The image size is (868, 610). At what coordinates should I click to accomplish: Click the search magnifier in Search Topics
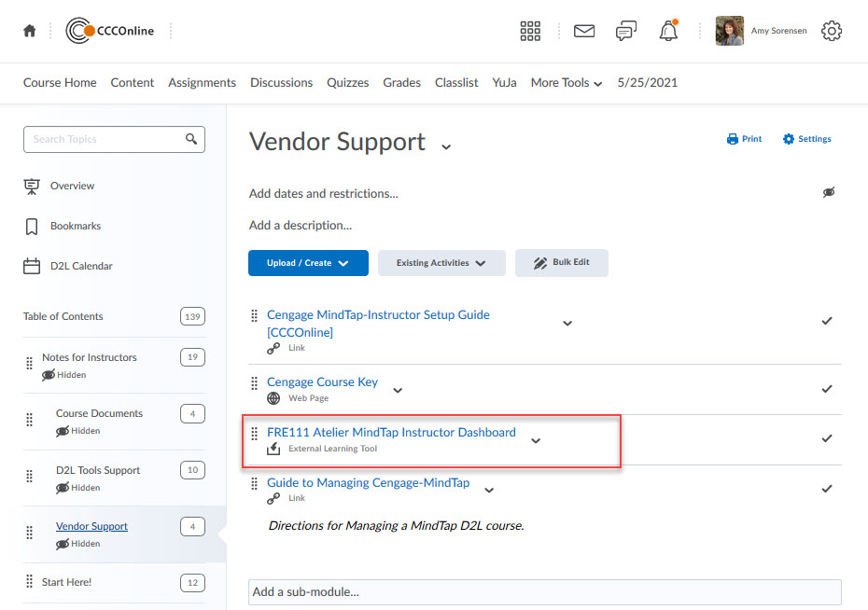191,139
